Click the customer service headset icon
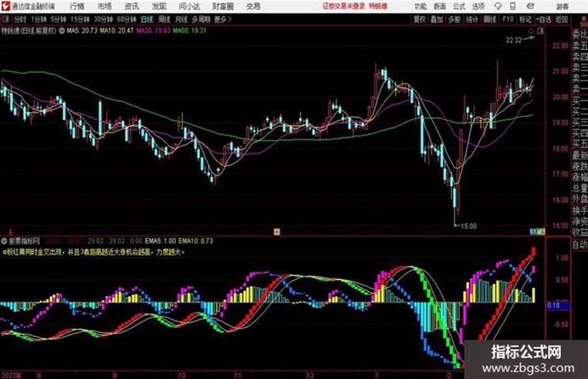588x379 pixels. click(x=498, y=6)
